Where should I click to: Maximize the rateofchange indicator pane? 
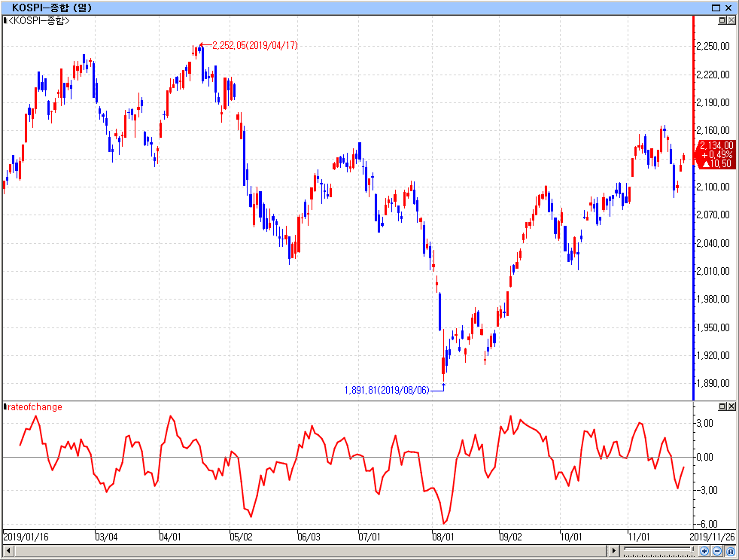pyautogui.click(x=722, y=406)
